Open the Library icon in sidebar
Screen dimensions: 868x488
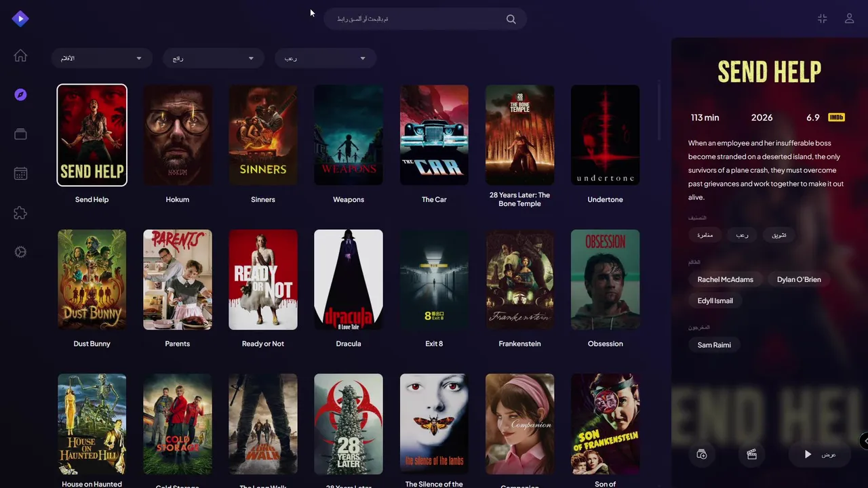(x=20, y=134)
